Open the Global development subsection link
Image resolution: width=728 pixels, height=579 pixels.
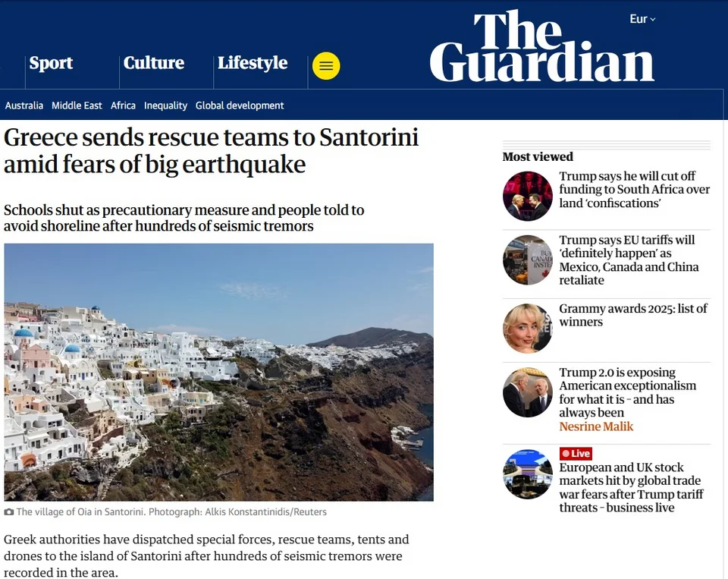click(x=240, y=105)
